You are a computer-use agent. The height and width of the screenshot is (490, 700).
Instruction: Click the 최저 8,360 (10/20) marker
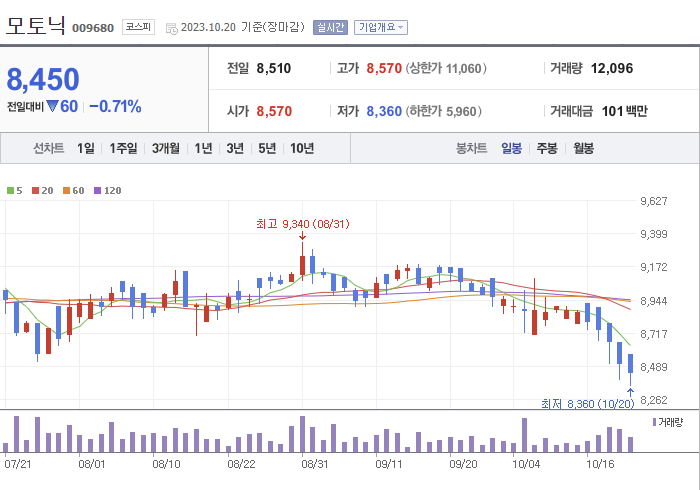tap(588, 404)
